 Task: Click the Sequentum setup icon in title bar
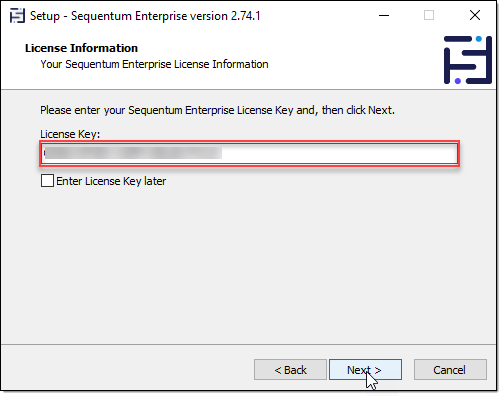point(17,16)
